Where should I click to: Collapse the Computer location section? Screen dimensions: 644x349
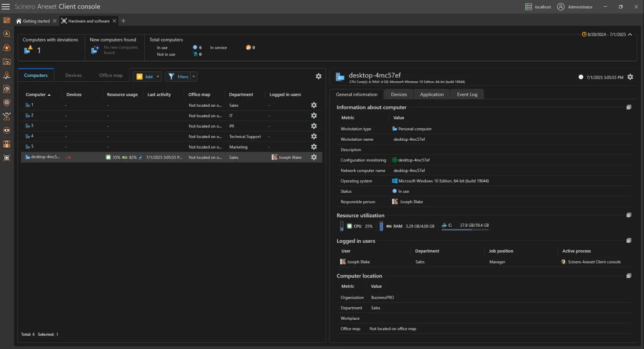629,276
